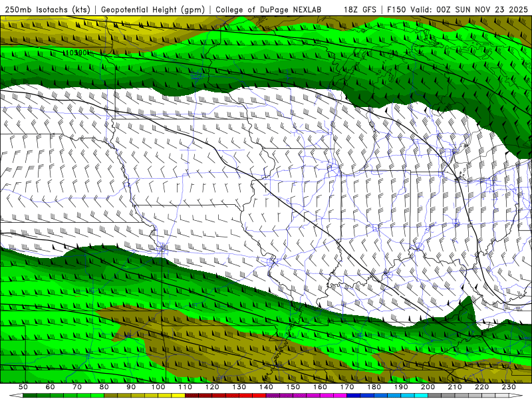Click the '10500' height contour label
The height and width of the screenshot is (399, 532).
(76, 53)
